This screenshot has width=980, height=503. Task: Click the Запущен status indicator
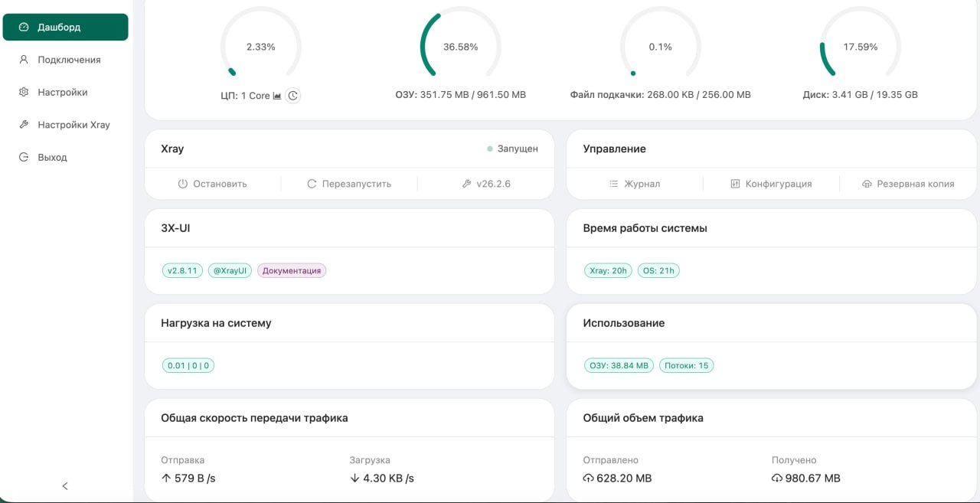(512, 149)
